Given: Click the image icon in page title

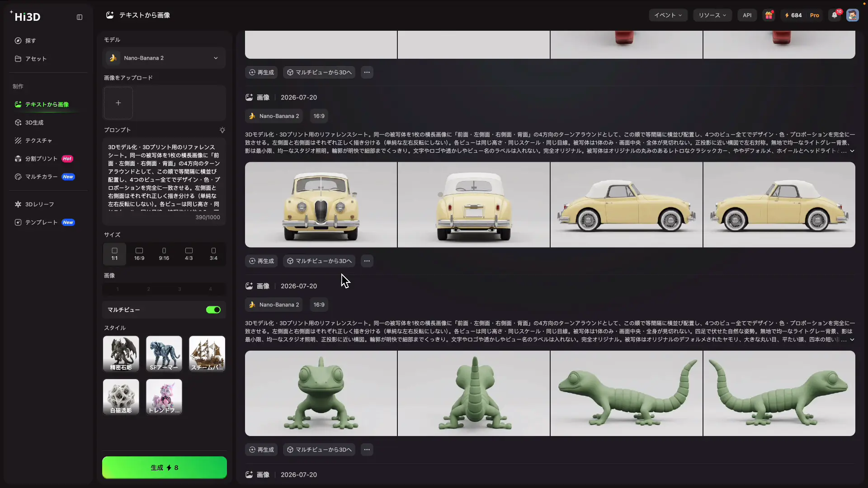Looking at the screenshot, I should click(x=110, y=15).
